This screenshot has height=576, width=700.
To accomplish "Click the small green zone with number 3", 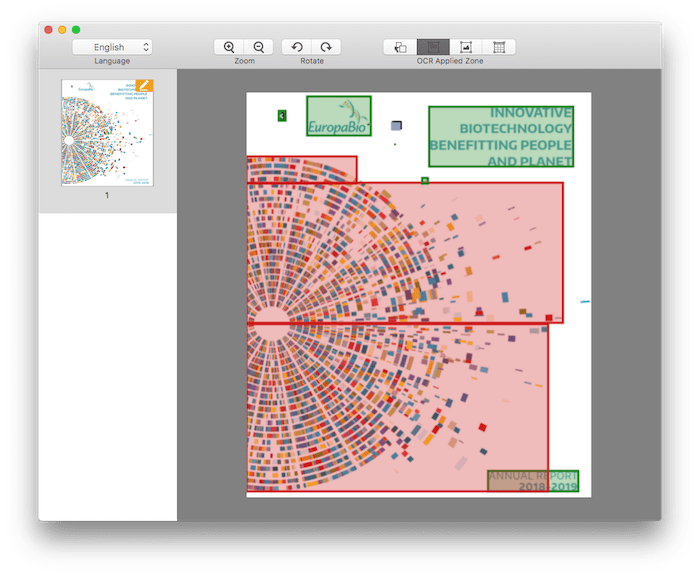I will coord(282,116).
